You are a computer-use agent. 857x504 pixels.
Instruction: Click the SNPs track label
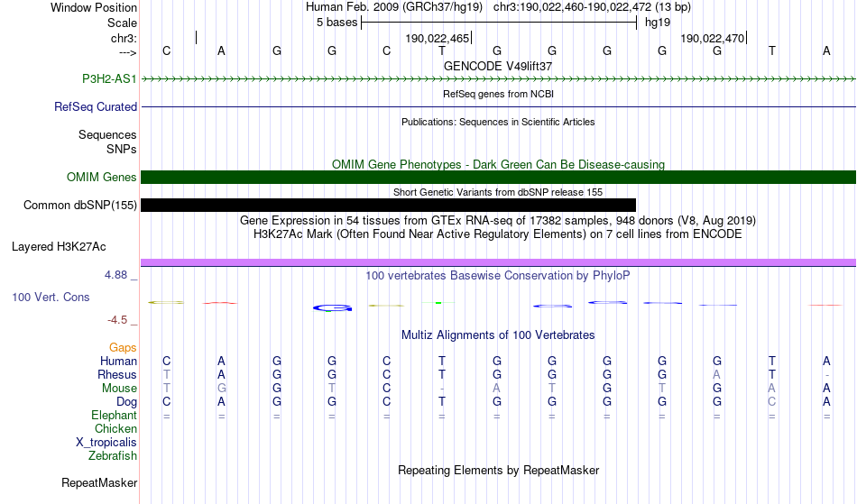tap(122, 149)
